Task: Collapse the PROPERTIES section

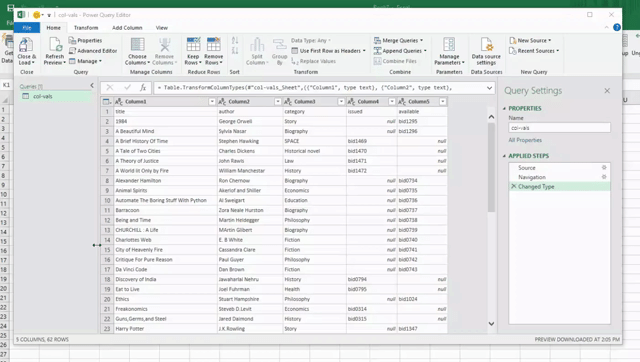Action: click(x=504, y=109)
